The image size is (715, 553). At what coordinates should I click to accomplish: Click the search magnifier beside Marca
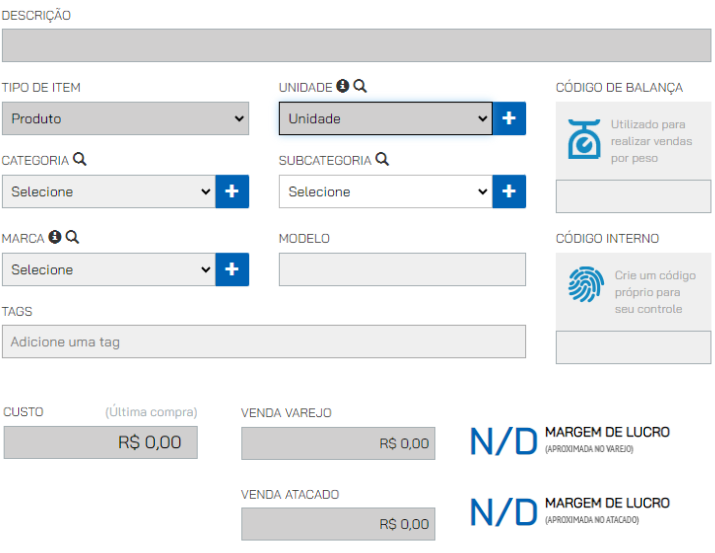click(x=73, y=237)
